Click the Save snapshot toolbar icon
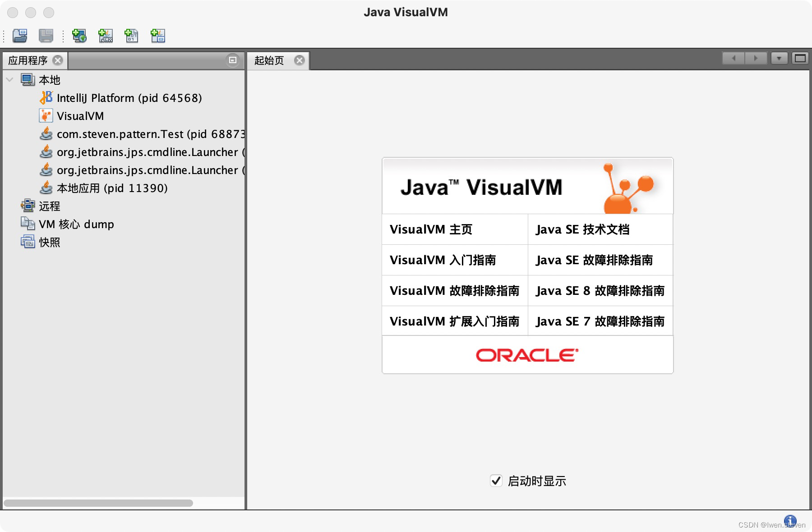Viewport: 812px width, 532px height. 46,36
